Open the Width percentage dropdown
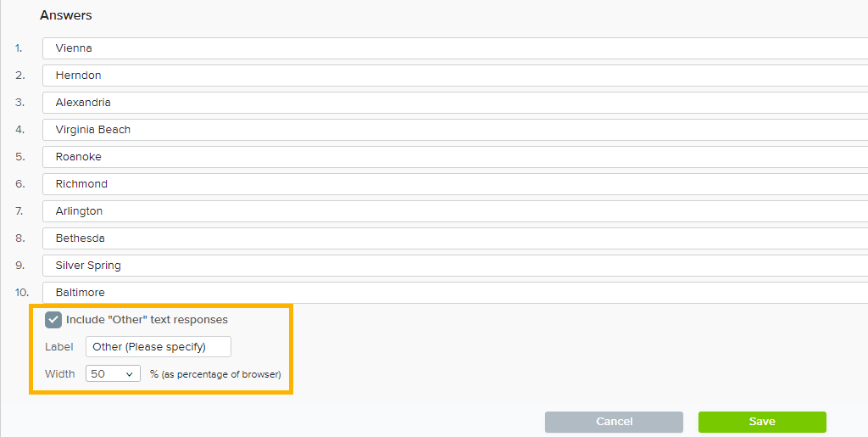This screenshot has width=868, height=437. click(113, 373)
